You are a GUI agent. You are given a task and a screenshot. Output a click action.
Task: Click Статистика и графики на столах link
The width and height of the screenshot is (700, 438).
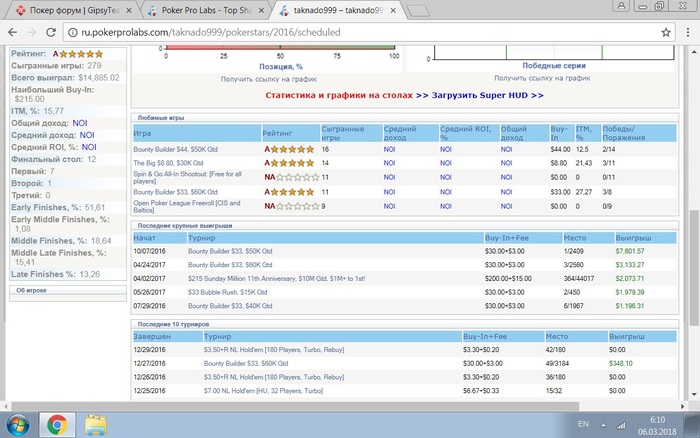point(343,95)
